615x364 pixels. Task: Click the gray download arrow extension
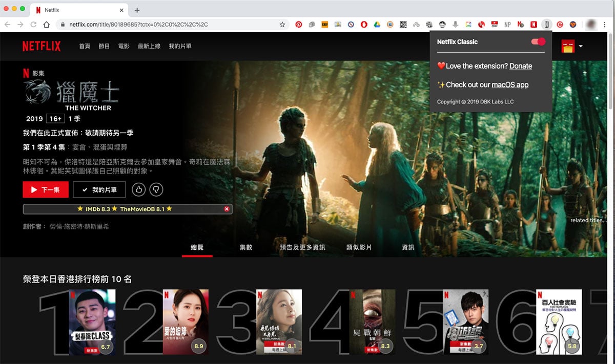click(x=455, y=24)
